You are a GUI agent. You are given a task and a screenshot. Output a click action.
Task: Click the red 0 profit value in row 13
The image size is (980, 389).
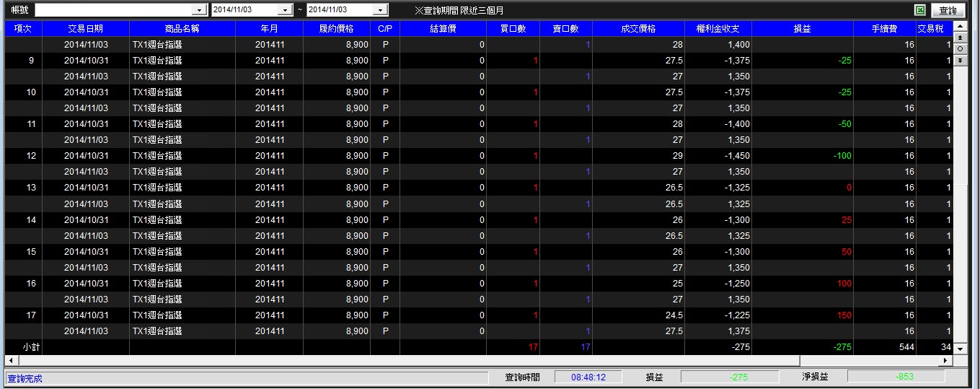coord(849,188)
